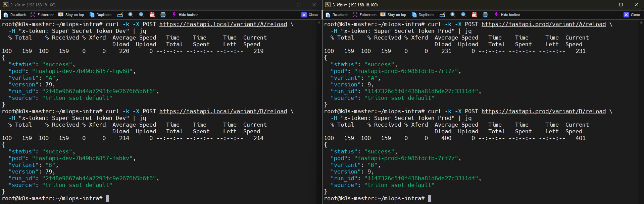Toggle Stay on top for left terminal

click(71, 15)
